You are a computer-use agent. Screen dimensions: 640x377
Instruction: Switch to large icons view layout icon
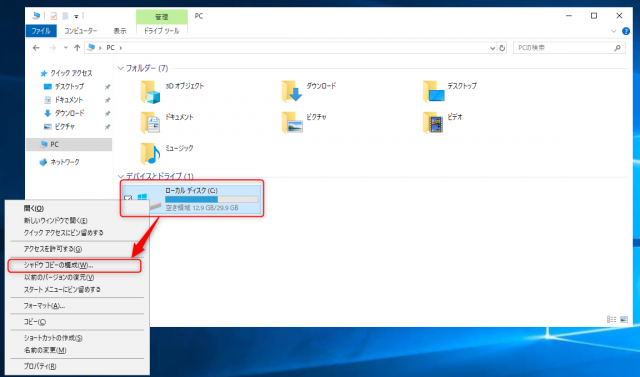[624, 319]
